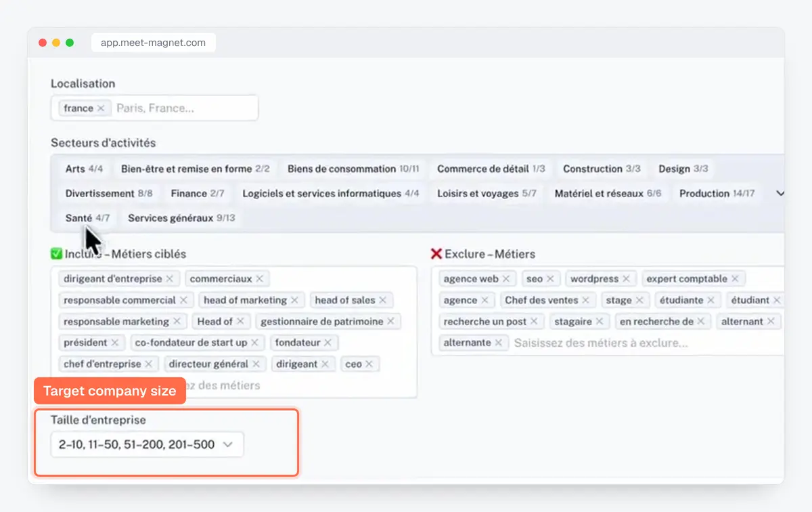
Task: Remove 'co-fondateur de start up' tag
Action: tap(254, 343)
